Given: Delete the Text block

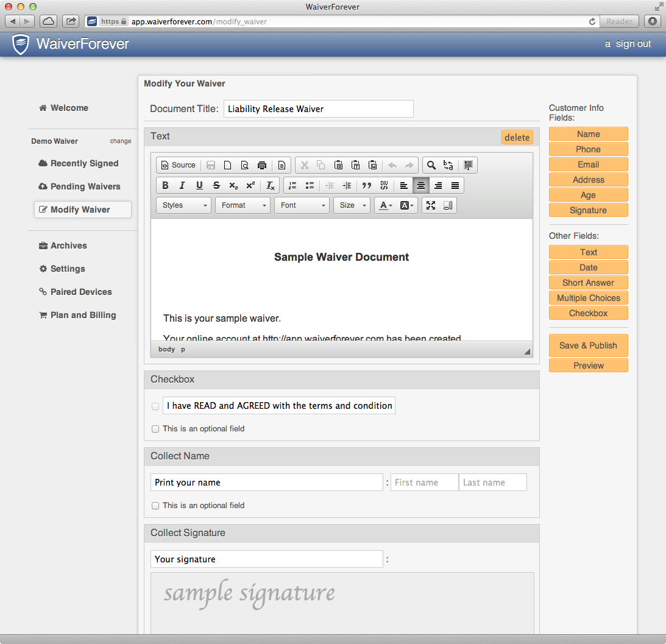Looking at the screenshot, I should pyautogui.click(x=517, y=137).
